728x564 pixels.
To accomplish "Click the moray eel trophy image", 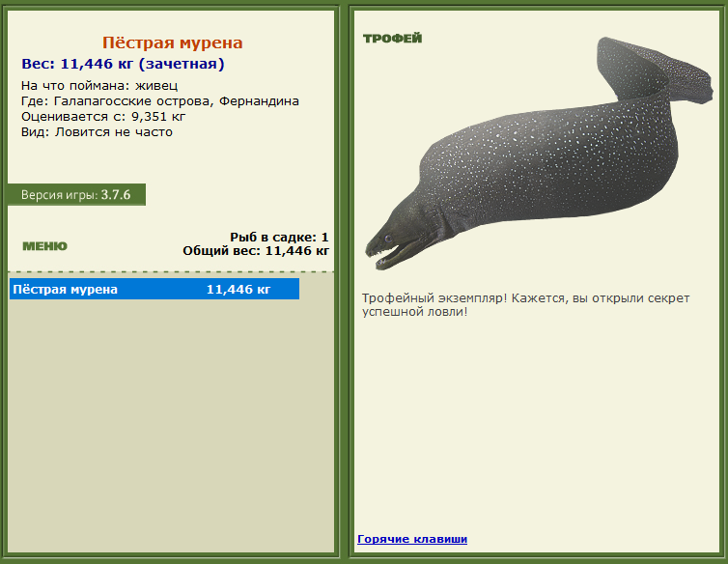I will (x=539, y=154).
